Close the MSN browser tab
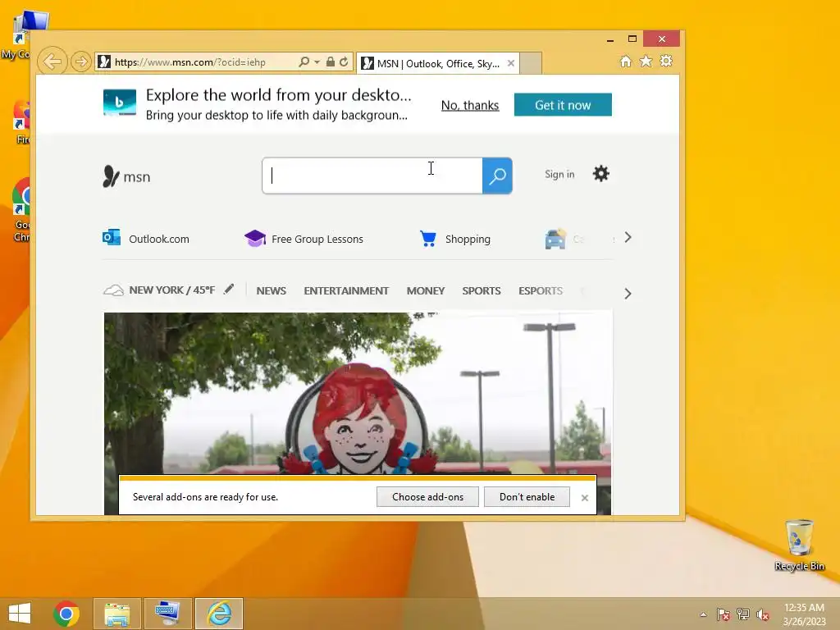 coord(511,63)
